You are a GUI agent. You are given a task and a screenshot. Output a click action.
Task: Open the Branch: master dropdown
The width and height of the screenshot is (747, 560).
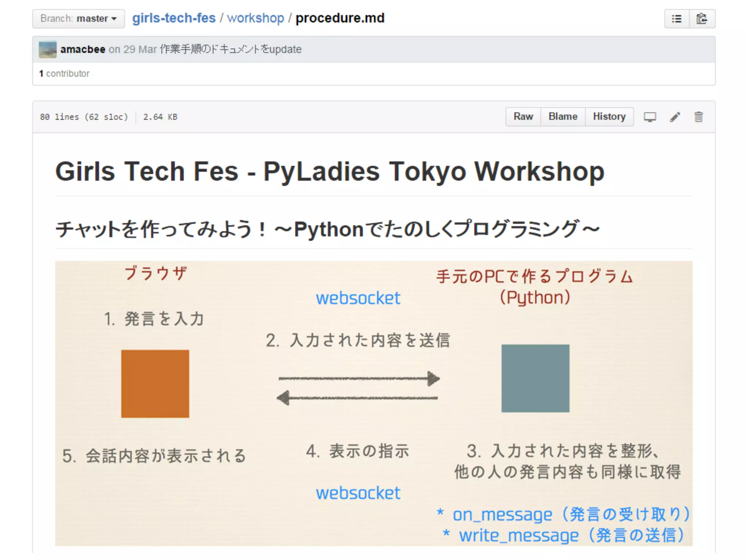click(x=78, y=19)
